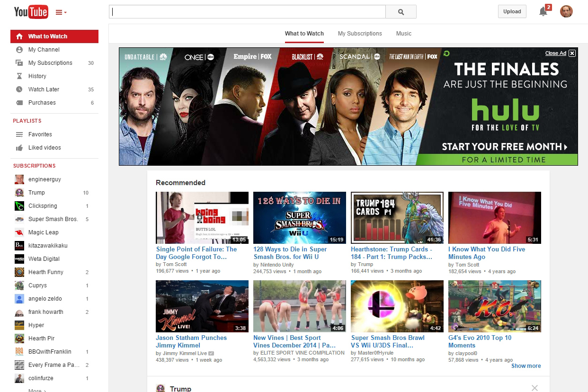Expand the More subscriptions list
The image size is (588, 392).
point(37,390)
